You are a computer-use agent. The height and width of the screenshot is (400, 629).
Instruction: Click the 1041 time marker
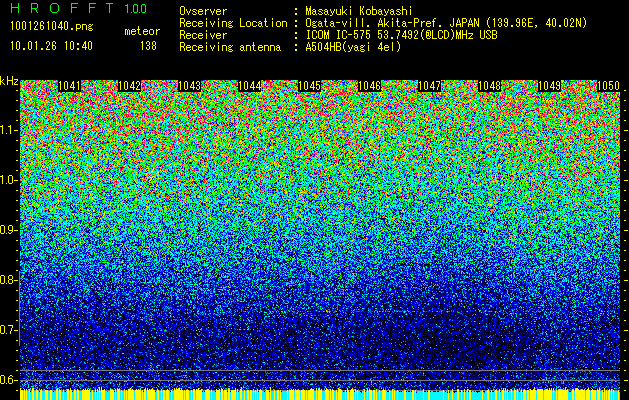pos(69,86)
